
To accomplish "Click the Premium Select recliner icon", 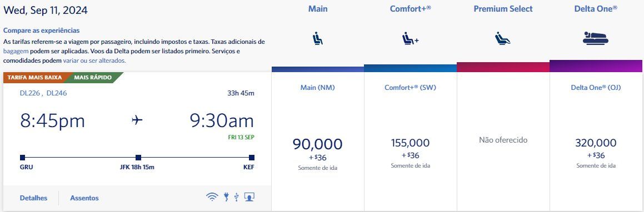I will pyautogui.click(x=503, y=38).
